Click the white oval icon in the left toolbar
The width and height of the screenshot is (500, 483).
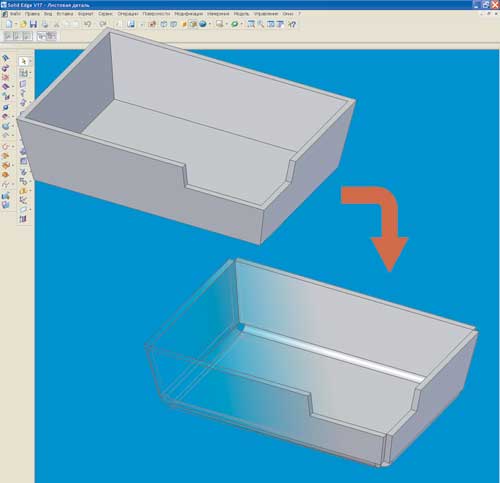pyautogui.click(x=23, y=209)
